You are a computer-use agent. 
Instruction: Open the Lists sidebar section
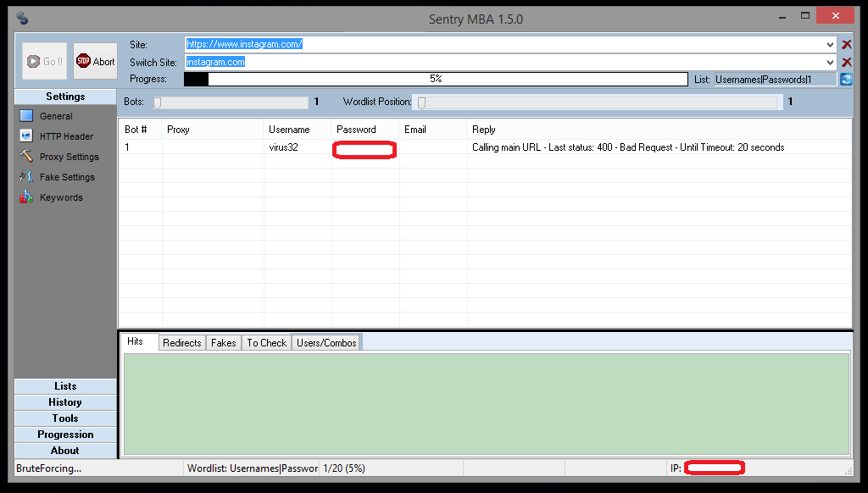click(65, 386)
